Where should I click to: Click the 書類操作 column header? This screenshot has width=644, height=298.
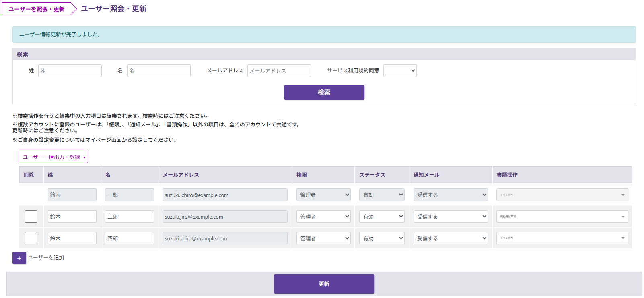562,175
